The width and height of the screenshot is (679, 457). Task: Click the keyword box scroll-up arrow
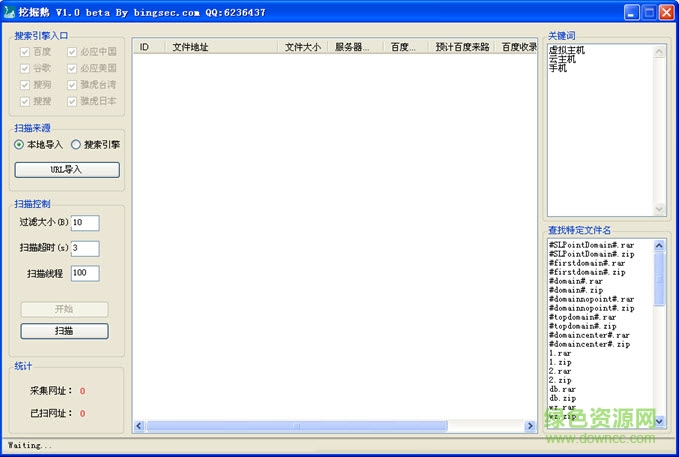tap(659, 52)
